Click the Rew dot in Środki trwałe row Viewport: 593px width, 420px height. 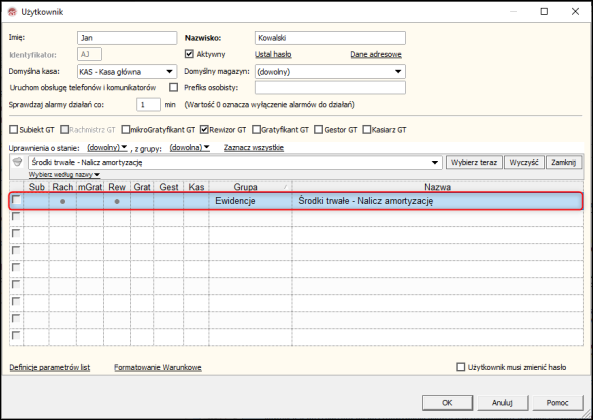point(117,201)
